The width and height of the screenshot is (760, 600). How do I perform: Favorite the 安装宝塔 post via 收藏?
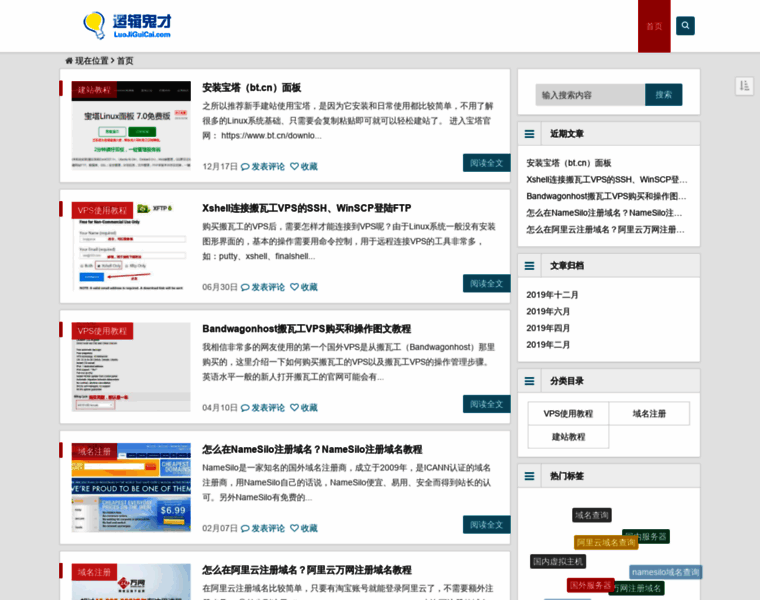304,167
